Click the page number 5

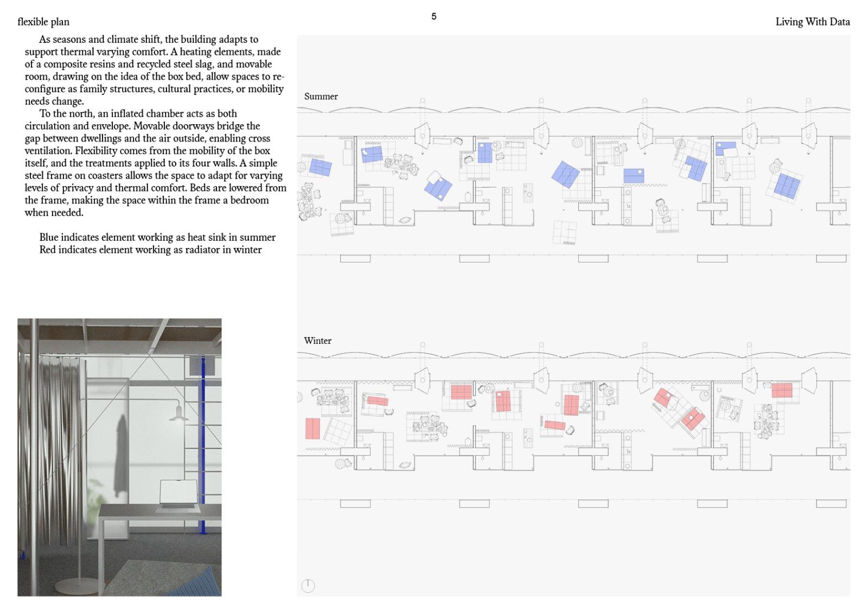click(434, 16)
